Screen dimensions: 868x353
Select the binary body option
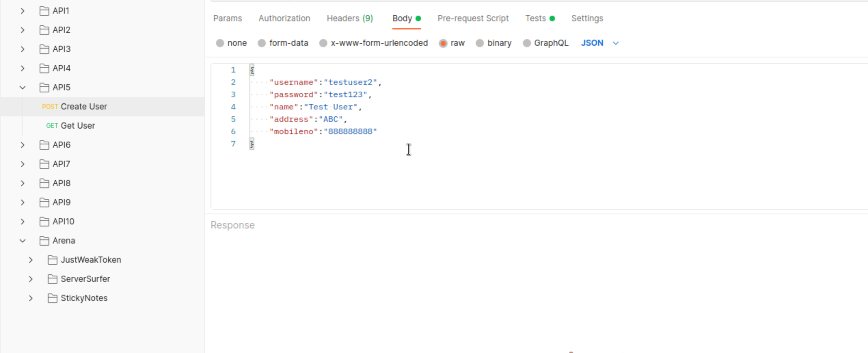click(480, 43)
